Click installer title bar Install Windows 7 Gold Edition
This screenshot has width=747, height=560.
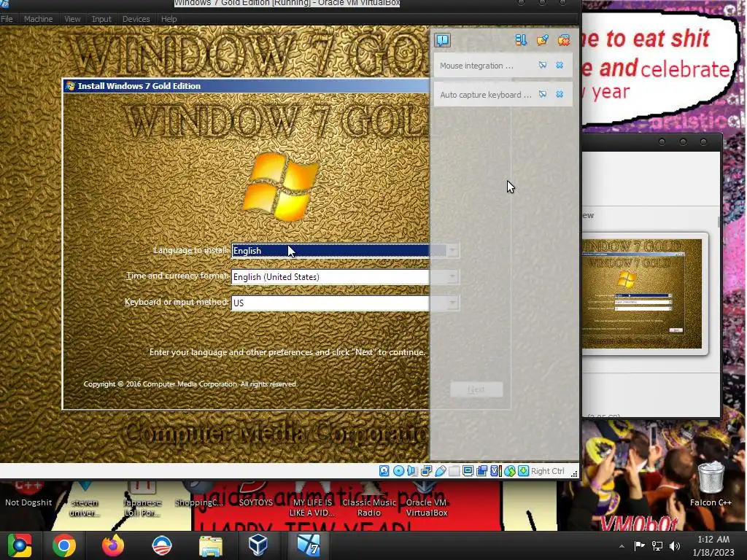point(247,86)
